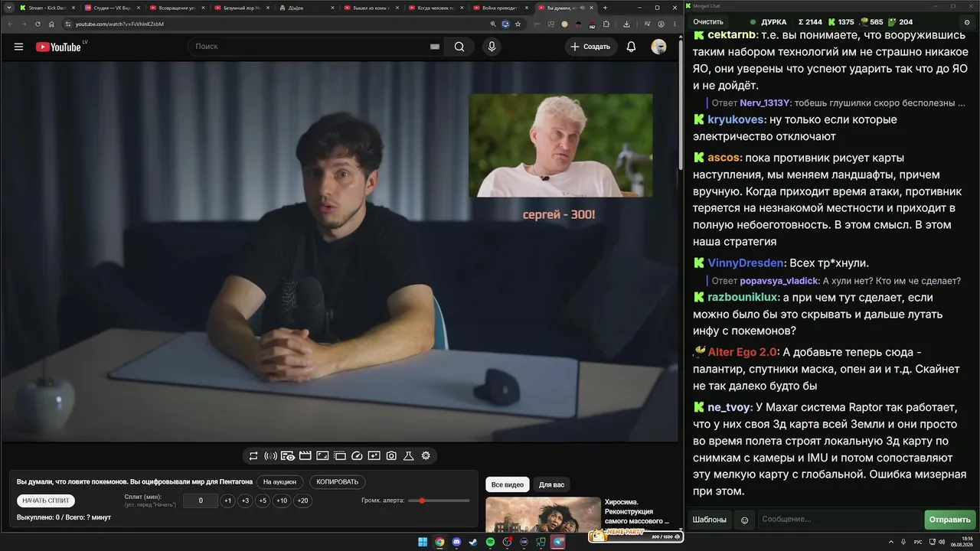Image resolution: width=980 pixels, height=551 pixels.
Task: Switch to the 'Война приводит' tab
Action: click(501, 8)
